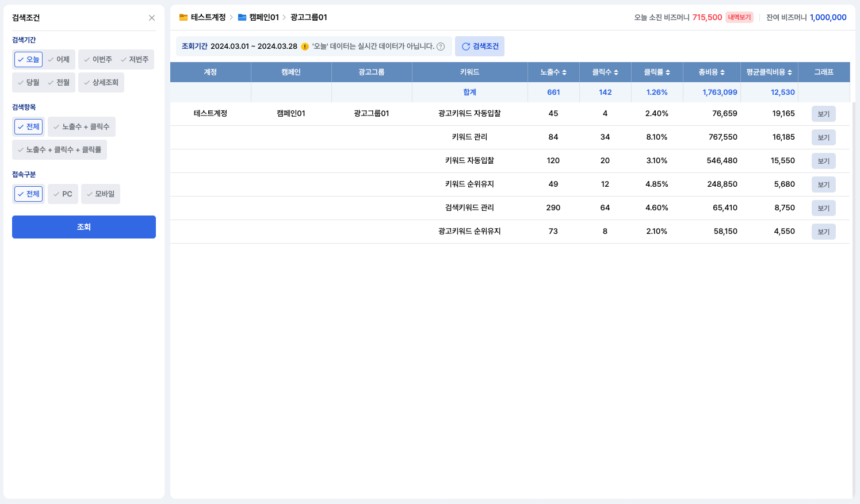Sort table by 클릭수 column arrows
860x504 pixels.
click(x=616, y=72)
